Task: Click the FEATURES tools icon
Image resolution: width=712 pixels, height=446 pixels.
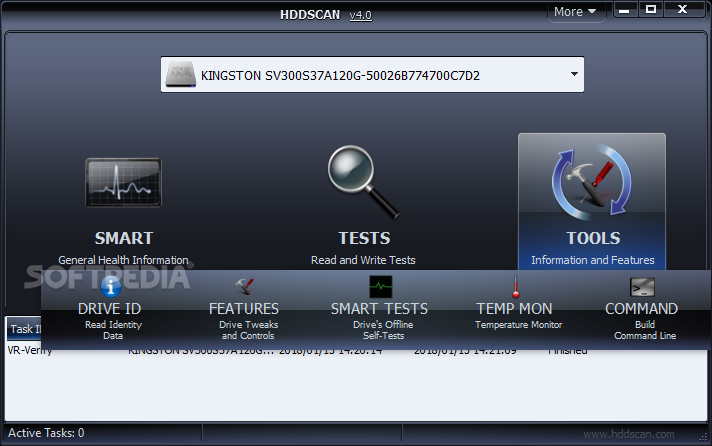Action: 244,287
